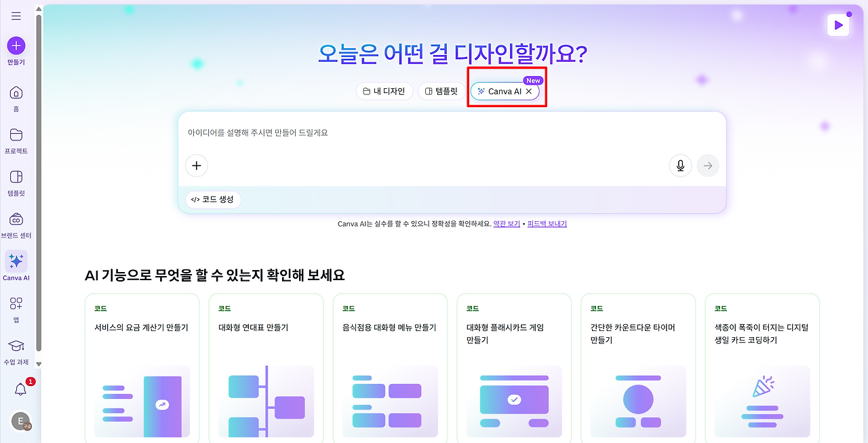
Task: Open the 약관 보기 link
Action: [x=507, y=223]
